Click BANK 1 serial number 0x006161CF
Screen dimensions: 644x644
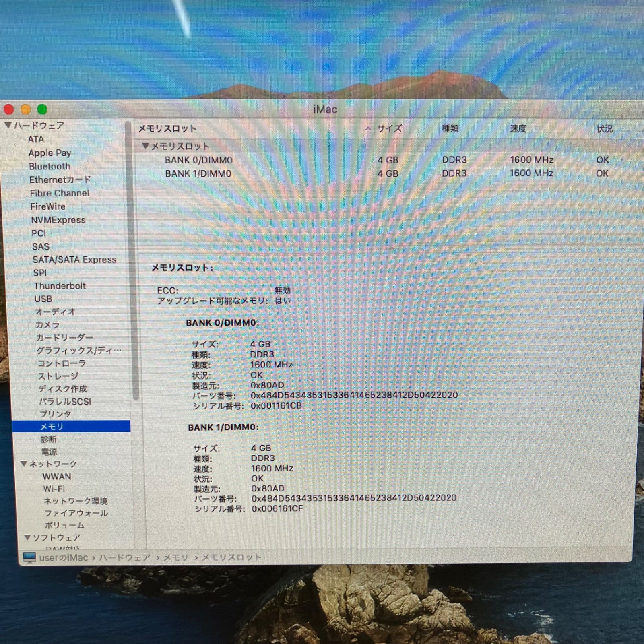point(277,509)
